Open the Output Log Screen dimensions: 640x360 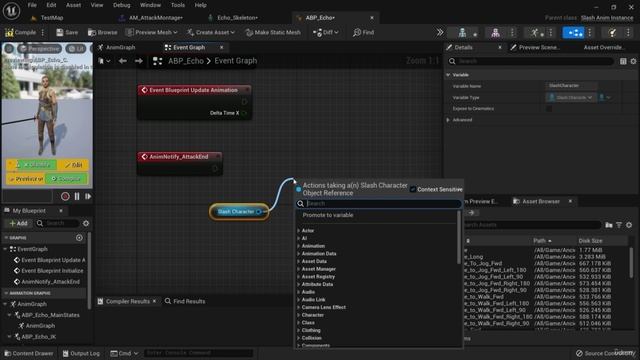point(81,353)
